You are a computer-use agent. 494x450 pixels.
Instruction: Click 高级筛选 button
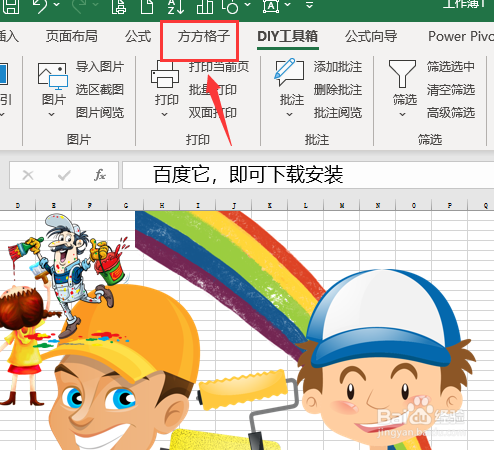[451, 113]
